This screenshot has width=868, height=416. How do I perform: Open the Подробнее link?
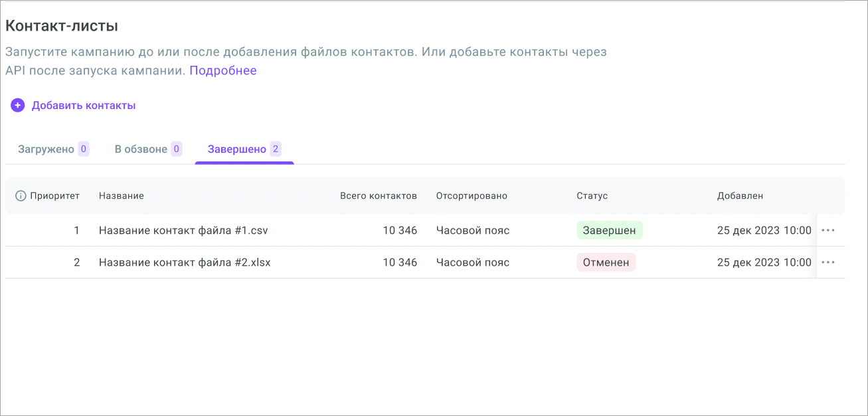(x=223, y=70)
